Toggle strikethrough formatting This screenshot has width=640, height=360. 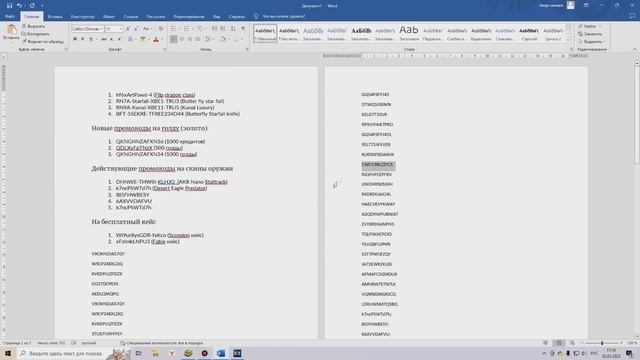[x=104, y=39]
